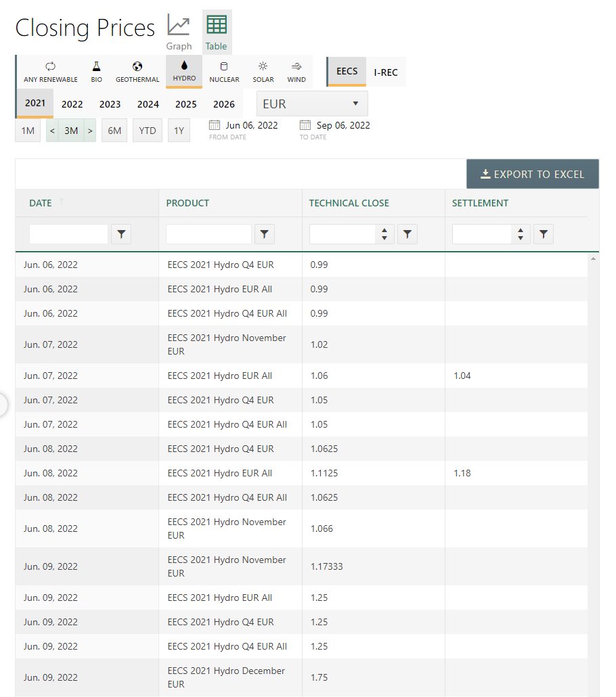Screen dimensions: 616x697
Task: Select EECS 2021 Hydro December EUR row
Action: (301, 677)
